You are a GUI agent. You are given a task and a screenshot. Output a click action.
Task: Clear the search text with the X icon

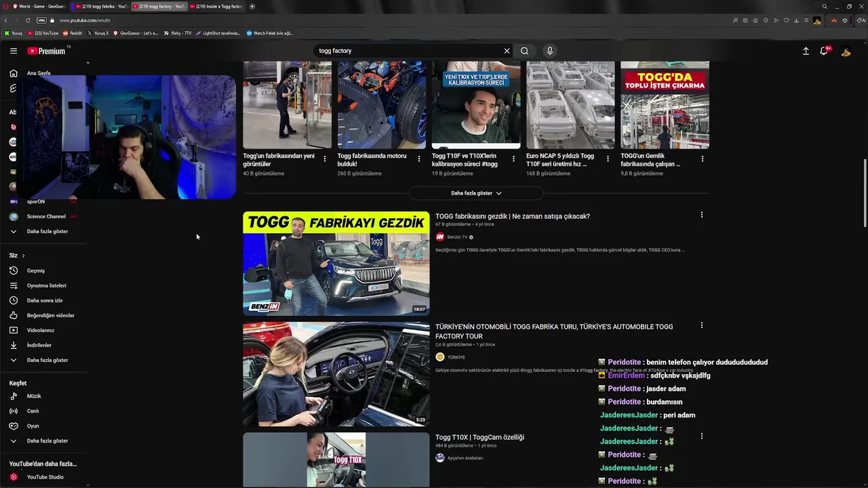(507, 51)
